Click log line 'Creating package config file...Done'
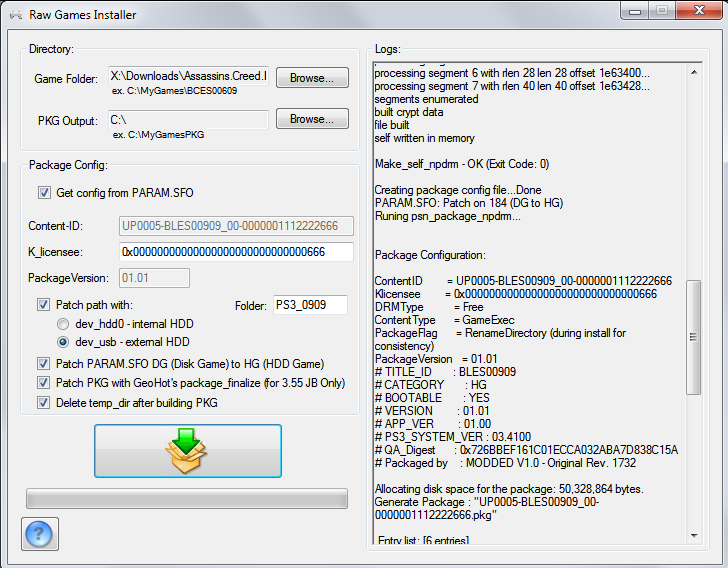 point(458,190)
